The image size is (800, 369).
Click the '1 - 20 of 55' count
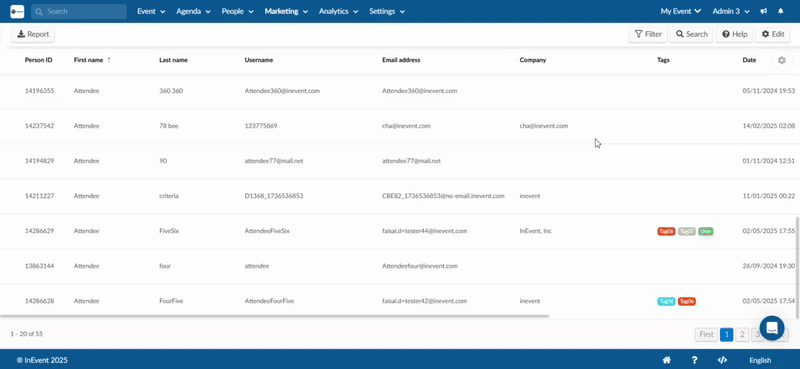click(27, 334)
